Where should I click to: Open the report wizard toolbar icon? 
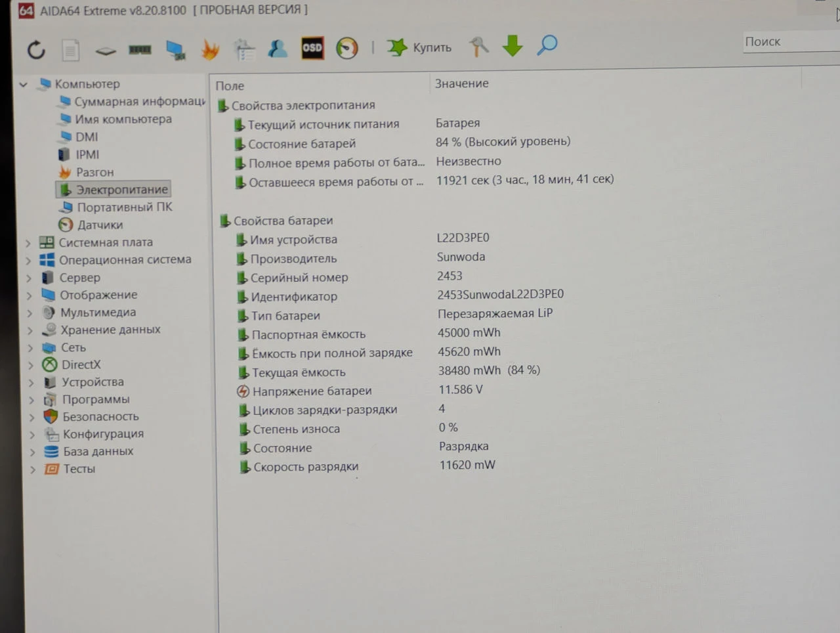point(244,49)
